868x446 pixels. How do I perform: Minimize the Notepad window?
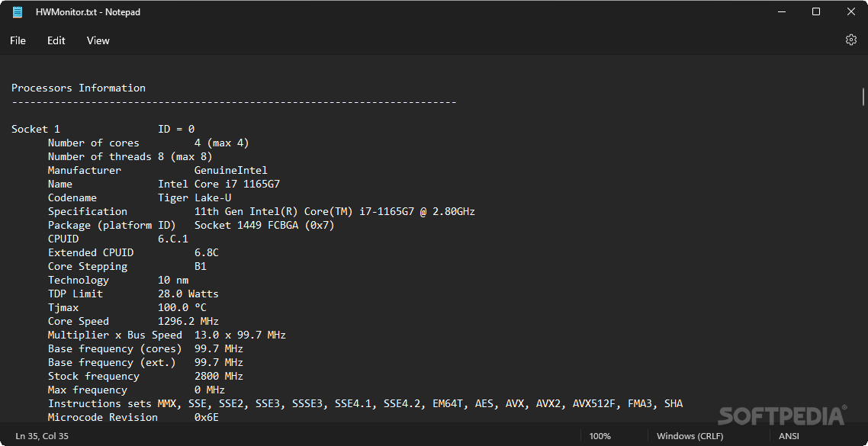[x=782, y=11]
